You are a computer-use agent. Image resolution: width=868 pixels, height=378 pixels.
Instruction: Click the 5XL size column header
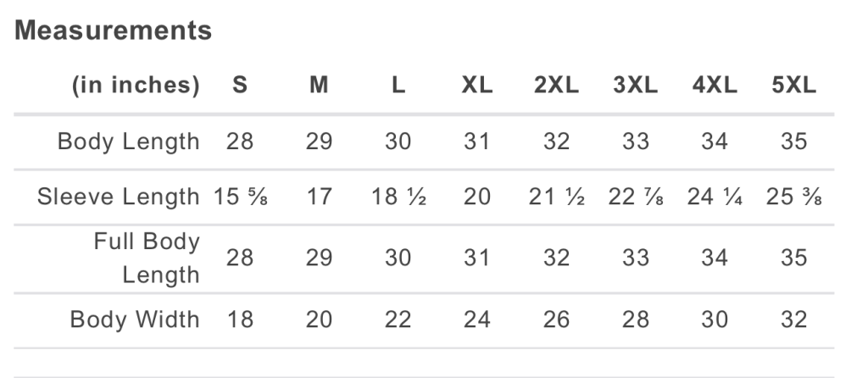[x=794, y=86]
